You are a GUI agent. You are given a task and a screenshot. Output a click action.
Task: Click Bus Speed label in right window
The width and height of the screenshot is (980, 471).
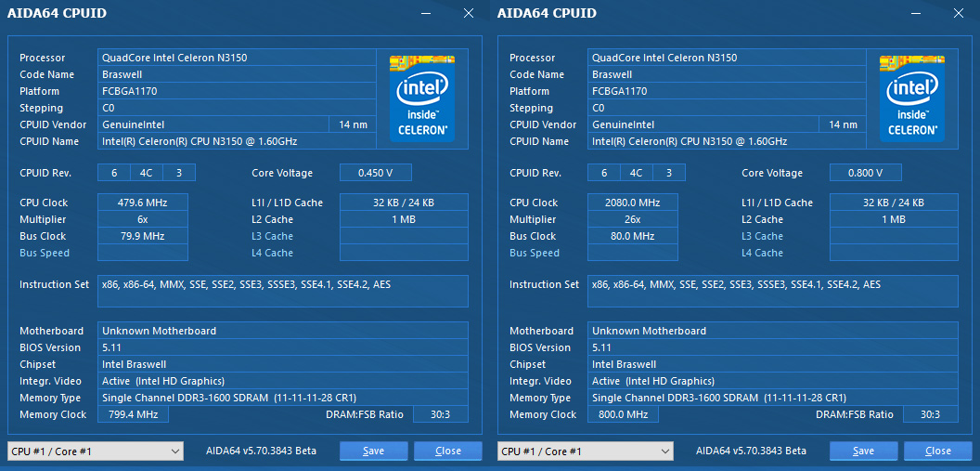(x=535, y=253)
